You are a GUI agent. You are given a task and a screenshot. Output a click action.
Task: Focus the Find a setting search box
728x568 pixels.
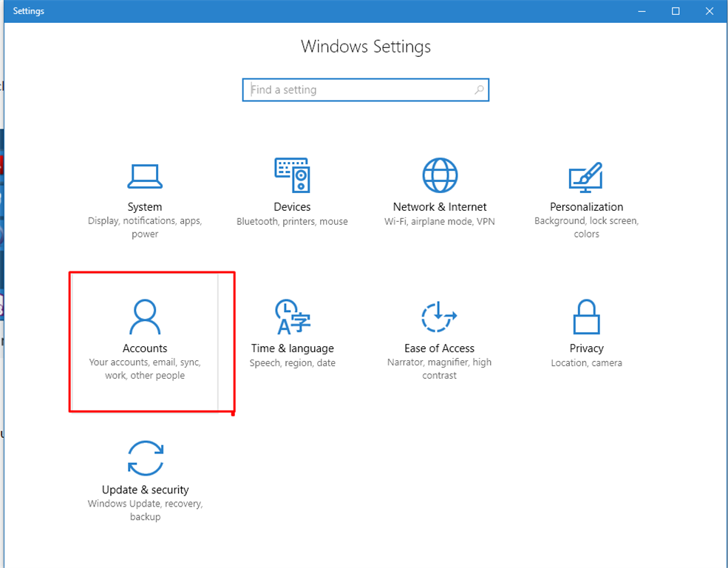365,89
